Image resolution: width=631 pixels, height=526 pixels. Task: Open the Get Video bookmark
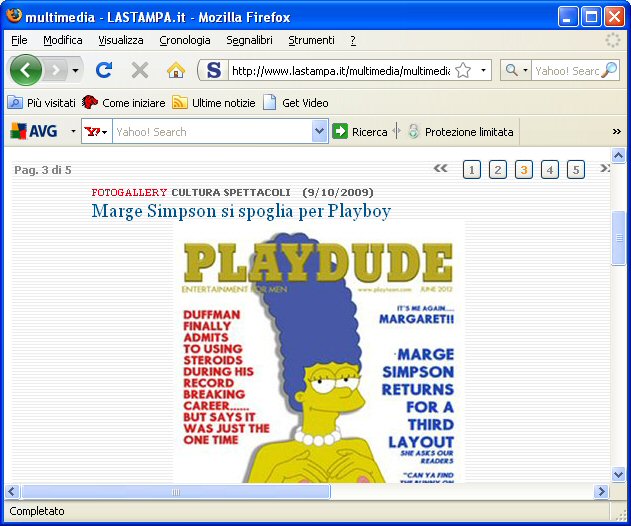click(296, 103)
